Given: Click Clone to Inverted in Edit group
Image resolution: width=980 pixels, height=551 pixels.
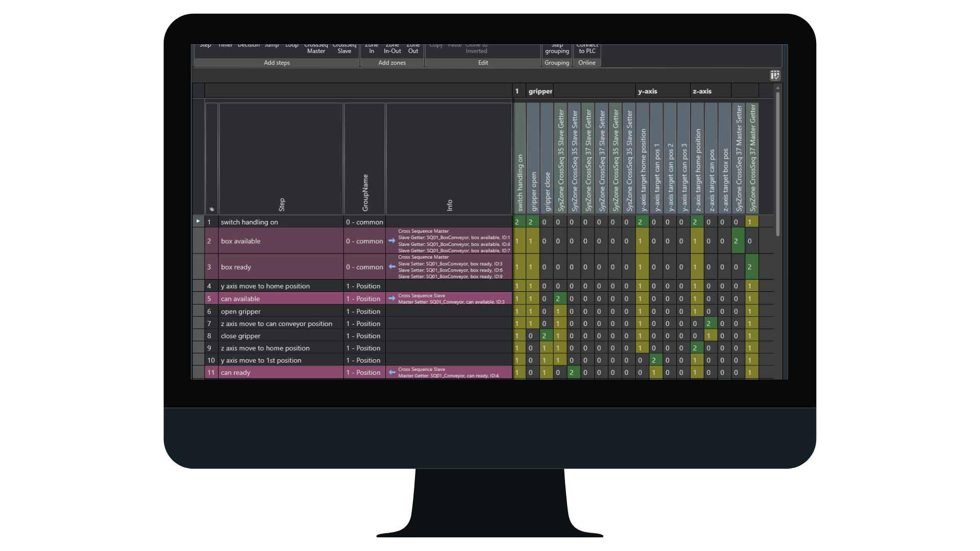Looking at the screenshot, I should pyautogui.click(x=477, y=48).
